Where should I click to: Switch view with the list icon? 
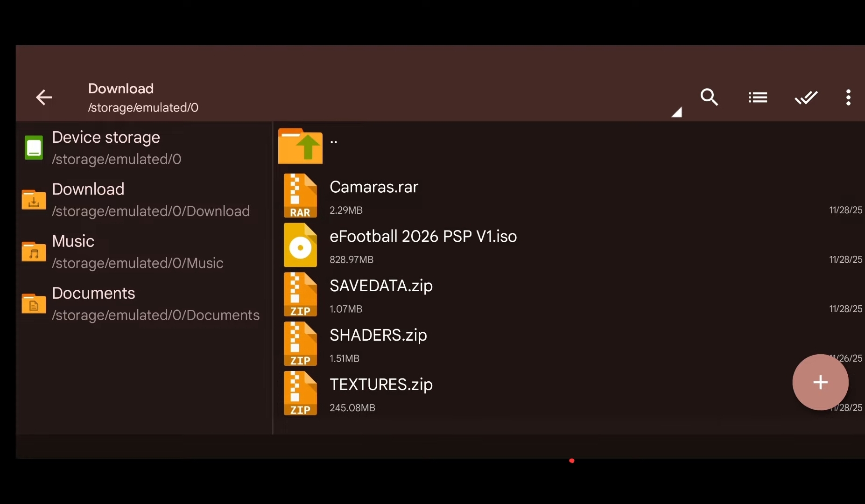point(757,98)
